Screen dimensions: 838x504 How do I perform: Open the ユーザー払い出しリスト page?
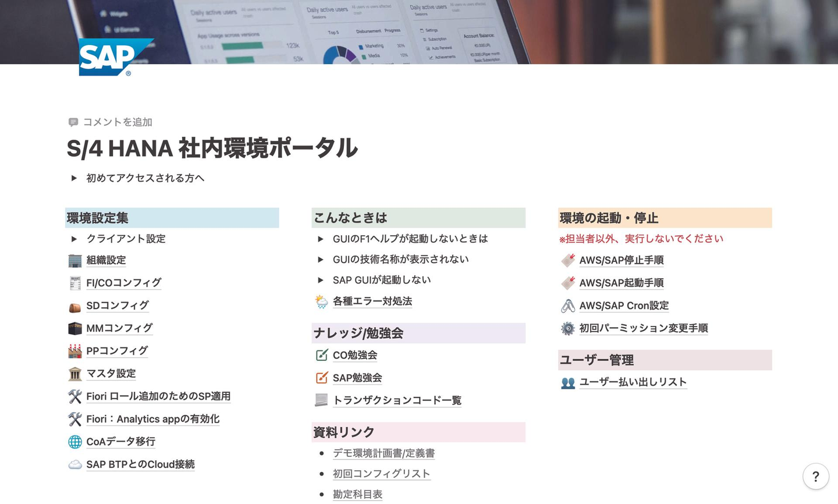[x=633, y=382]
